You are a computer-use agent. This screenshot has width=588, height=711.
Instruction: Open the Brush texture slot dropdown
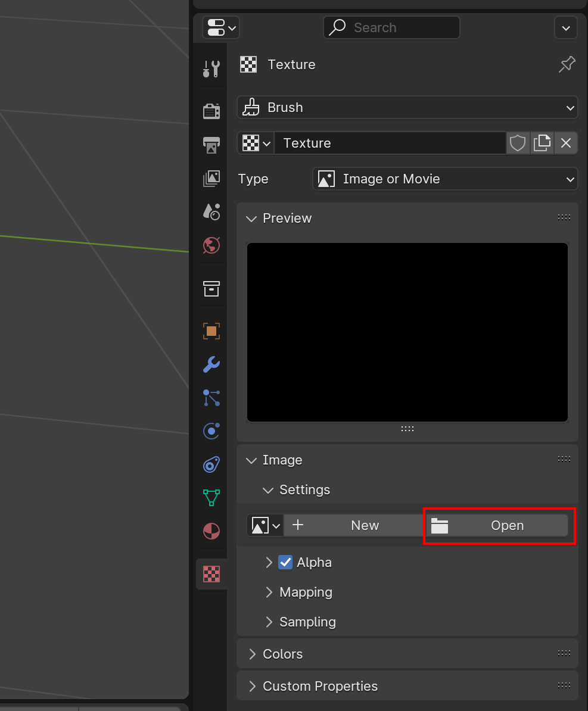coord(407,107)
